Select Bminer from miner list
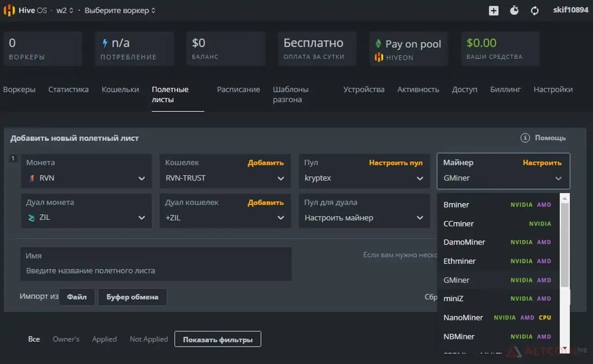The image size is (593, 364). point(499,205)
